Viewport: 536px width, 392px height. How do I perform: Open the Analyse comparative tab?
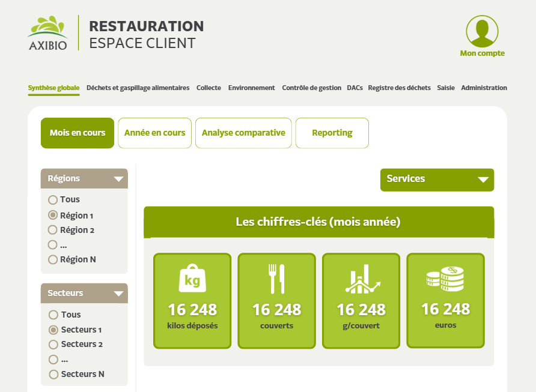[x=243, y=133]
